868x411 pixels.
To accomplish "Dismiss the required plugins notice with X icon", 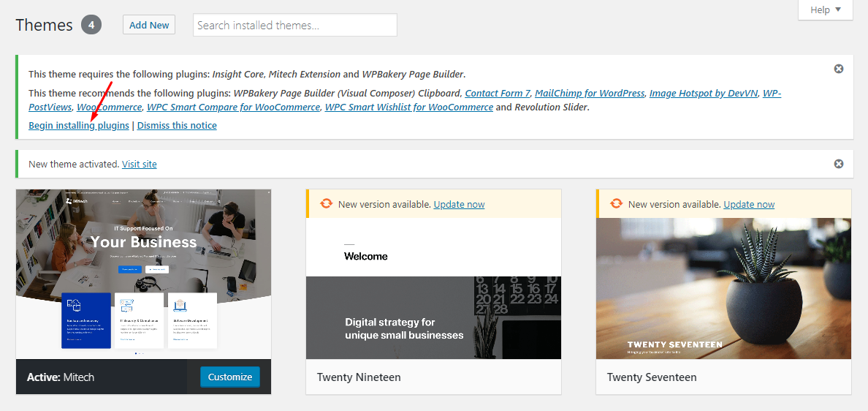I will [x=839, y=69].
